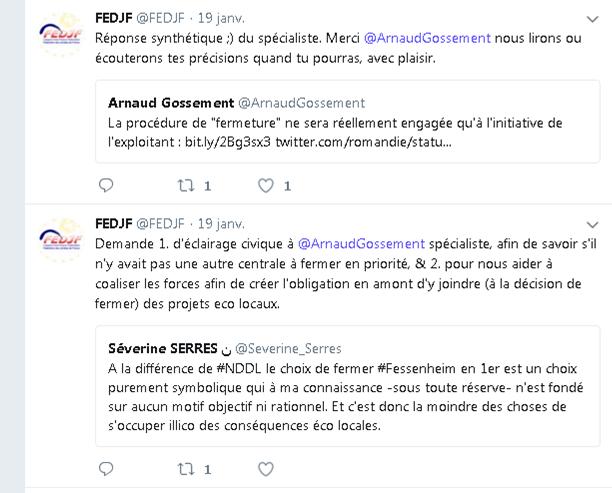Reply to the first FEDJF tweet
Screen dimensions: 612x493
(x=106, y=185)
